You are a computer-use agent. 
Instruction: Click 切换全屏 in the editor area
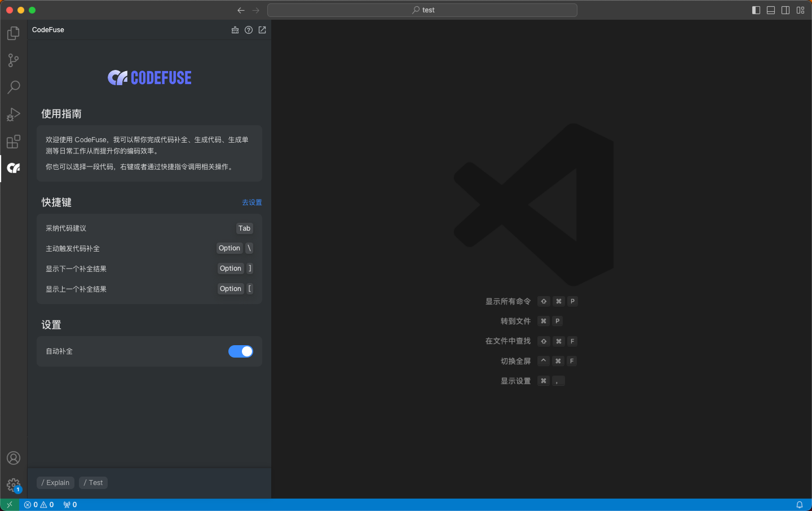click(x=516, y=361)
